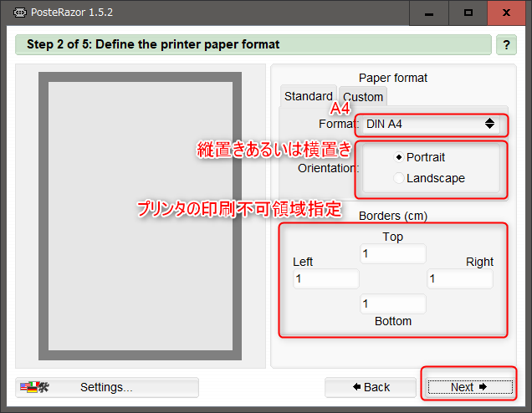Switch to the Standard paper format tab
Viewport: 532px width, 413px height.
point(308,96)
